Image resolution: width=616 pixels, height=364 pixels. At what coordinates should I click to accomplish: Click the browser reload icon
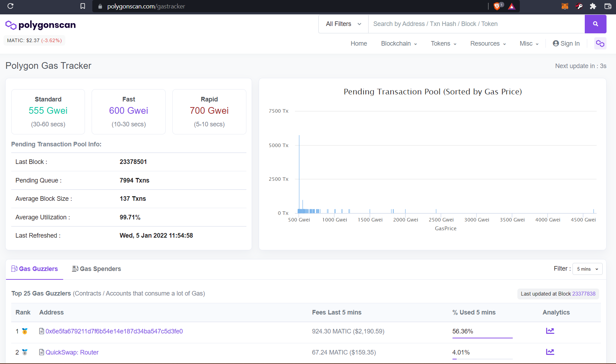(10, 6)
